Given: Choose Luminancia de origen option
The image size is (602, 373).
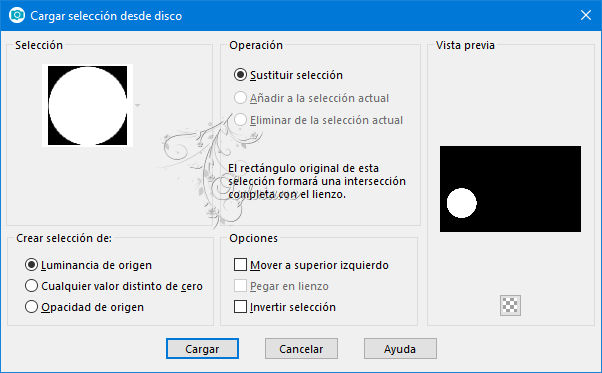Looking at the screenshot, I should (88, 265).
